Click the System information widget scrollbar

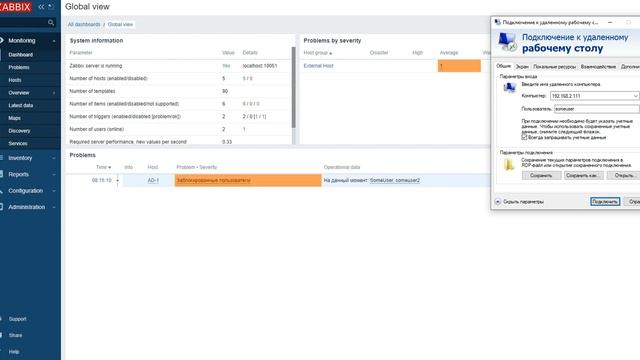pyautogui.click(x=293, y=87)
